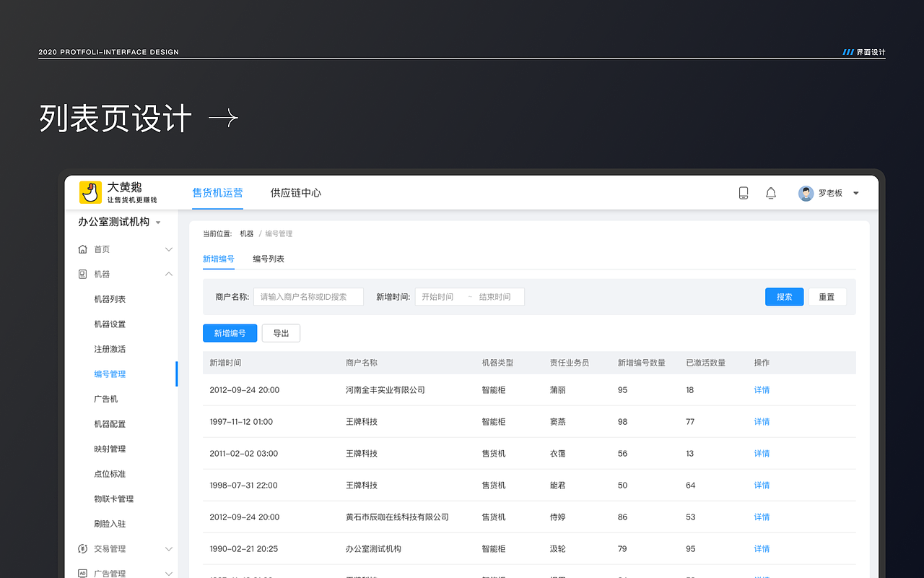Open 详情 for the 汲轮 row

(x=762, y=549)
